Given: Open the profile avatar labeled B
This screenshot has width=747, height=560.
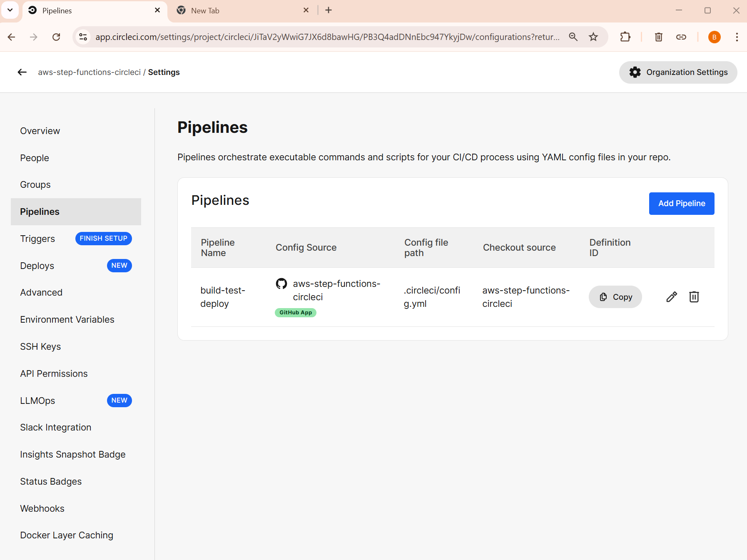Looking at the screenshot, I should (x=714, y=37).
